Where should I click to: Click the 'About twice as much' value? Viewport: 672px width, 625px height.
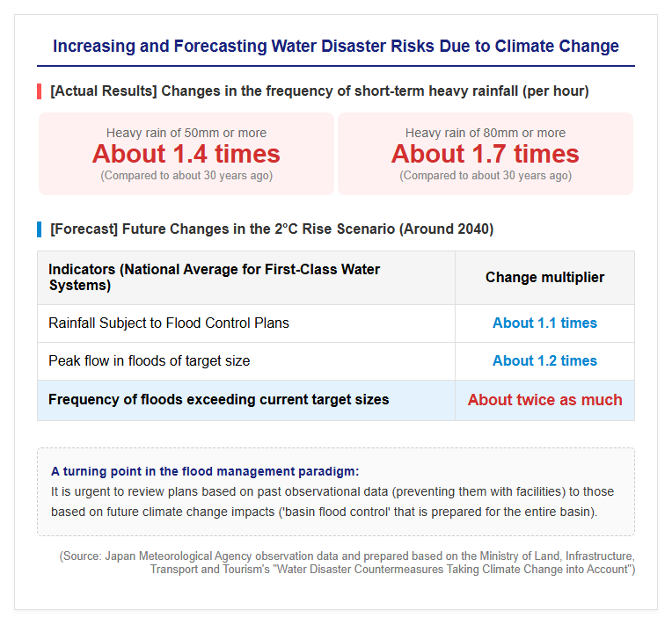point(544,400)
